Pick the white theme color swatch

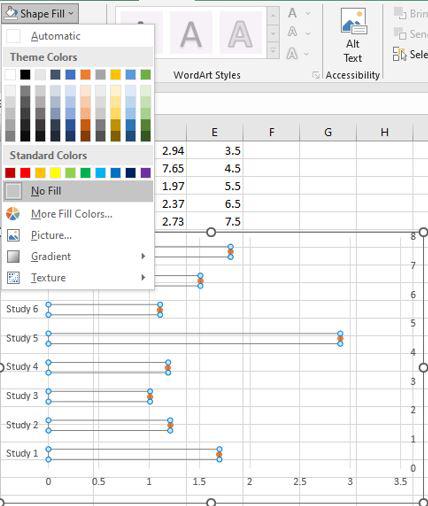[x=10, y=75]
